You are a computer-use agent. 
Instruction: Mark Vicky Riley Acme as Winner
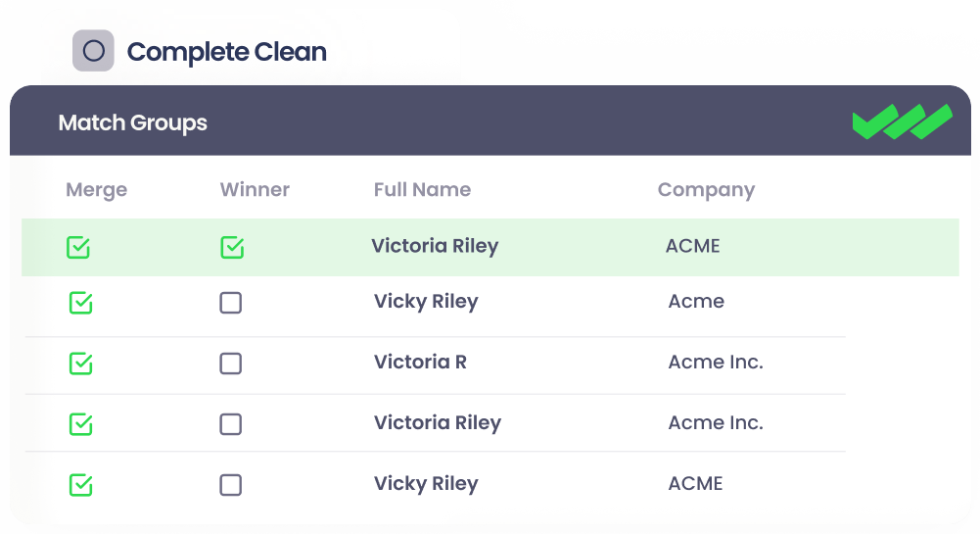pos(231,304)
